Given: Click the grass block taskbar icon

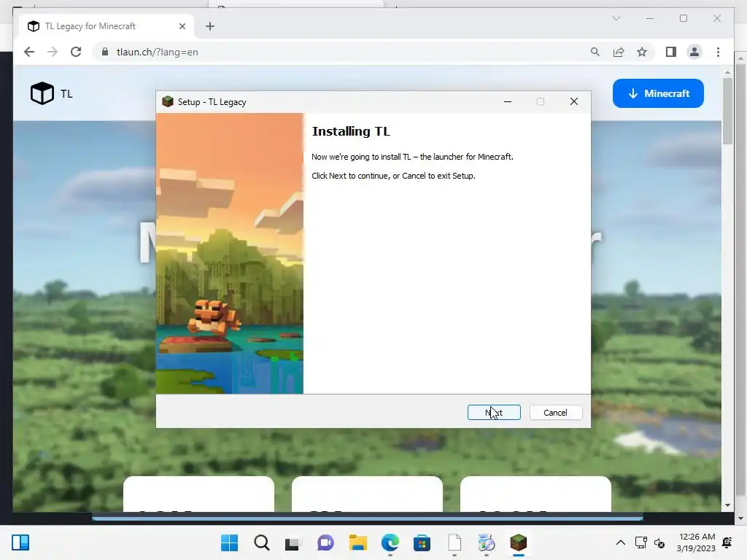Looking at the screenshot, I should tap(519, 542).
